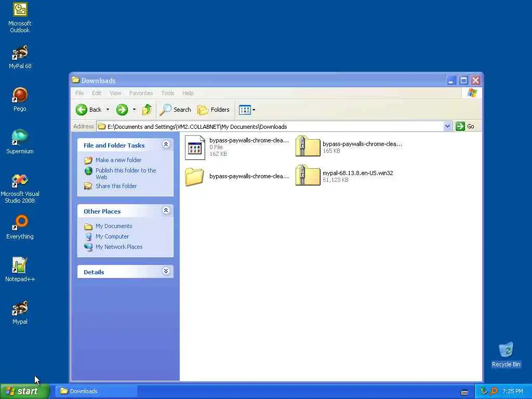Minimize the Downloads window
This screenshot has width=532, height=399.
click(x=451, y=81)
